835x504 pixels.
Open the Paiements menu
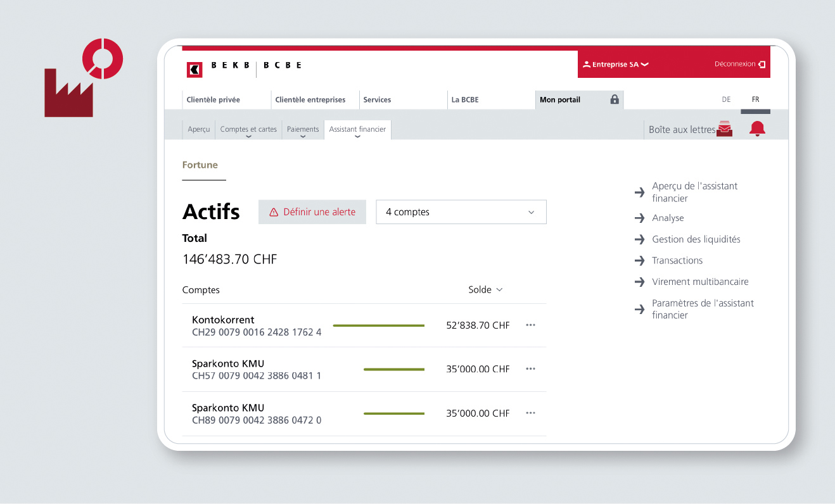(303, 130)
